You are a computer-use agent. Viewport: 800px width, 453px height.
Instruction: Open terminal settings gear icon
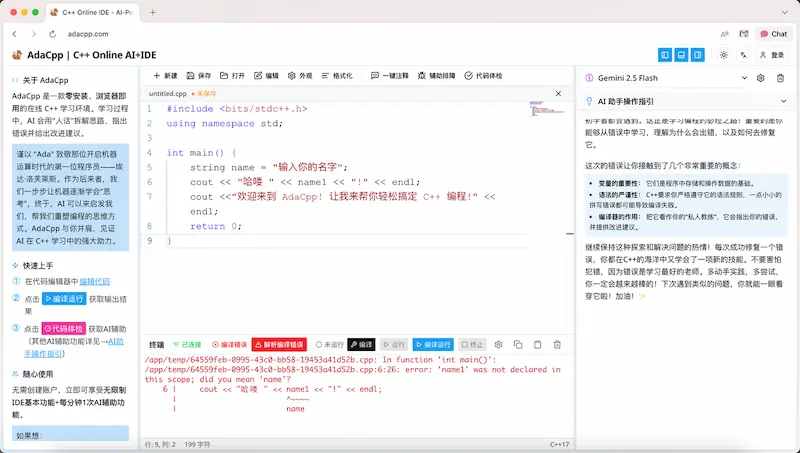point(498,344)
